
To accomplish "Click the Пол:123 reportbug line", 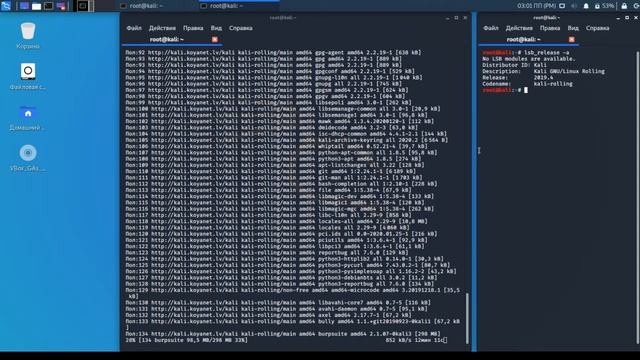I will (x=267, y=253).
